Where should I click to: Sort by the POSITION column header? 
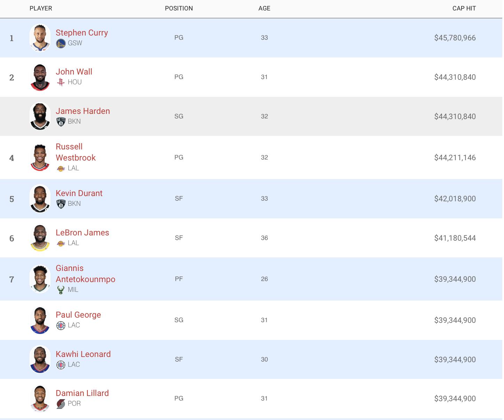pos(179,8)
